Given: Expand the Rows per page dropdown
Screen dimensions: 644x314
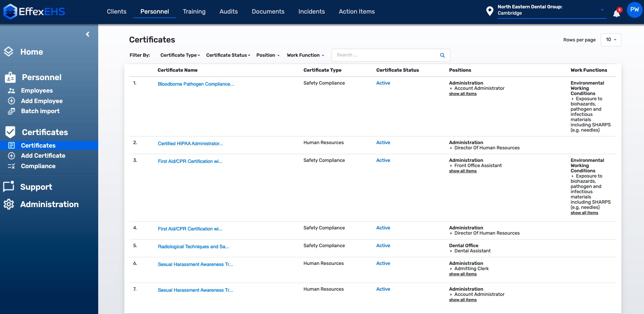Looking at the screenshot, I should click(611, 40).
